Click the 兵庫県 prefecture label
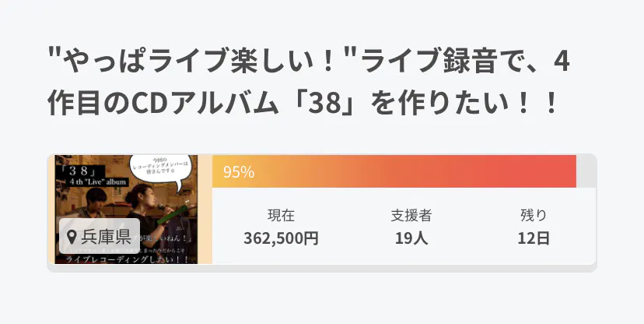Image resolution: width=644 pixels, height=324 pixels. point(106,236)
